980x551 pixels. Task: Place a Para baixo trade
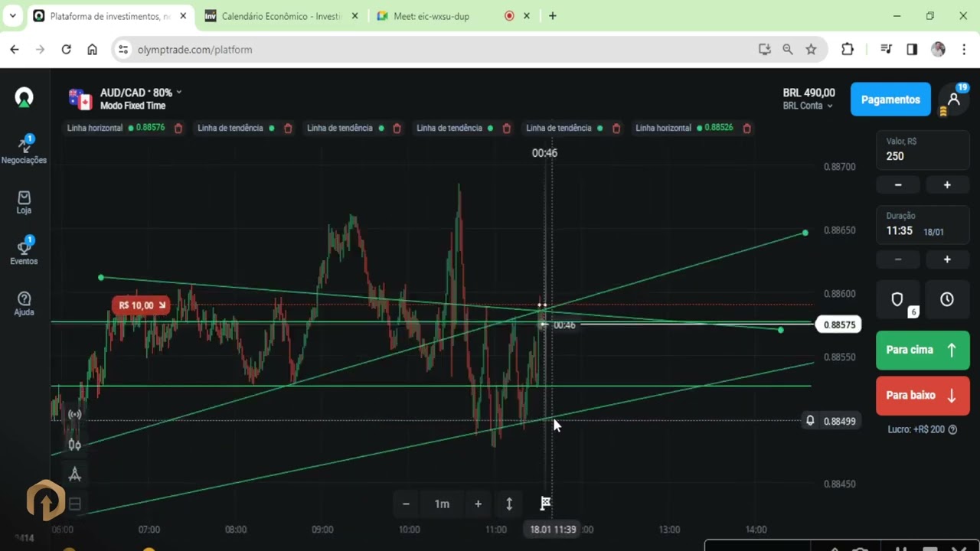923,396
